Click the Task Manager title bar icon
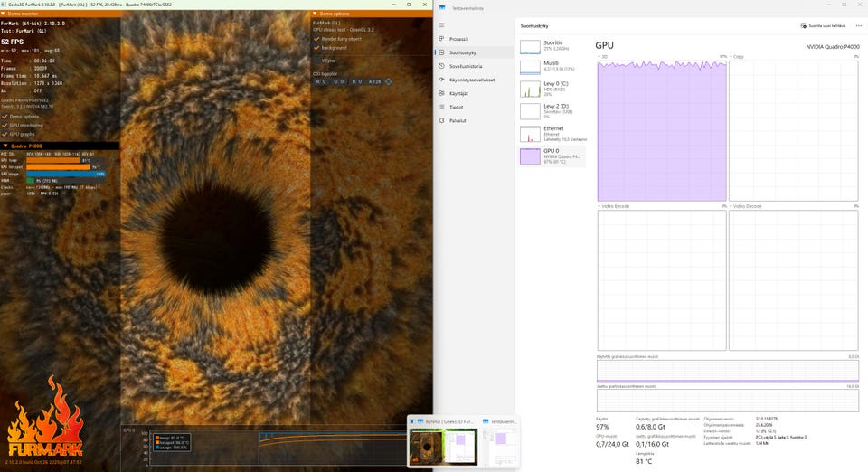Image resolution: width=868 pixels, height=472 pixels. [x=442, y=8]
